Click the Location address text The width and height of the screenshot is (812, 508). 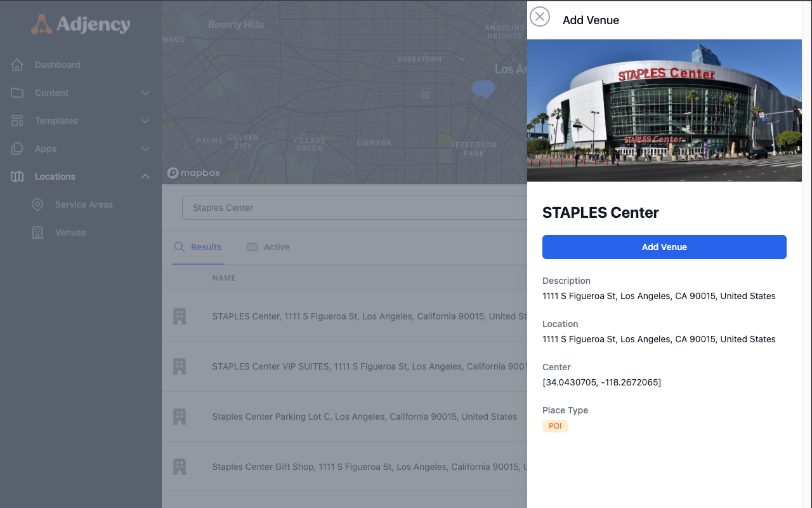tap(658, 339)
